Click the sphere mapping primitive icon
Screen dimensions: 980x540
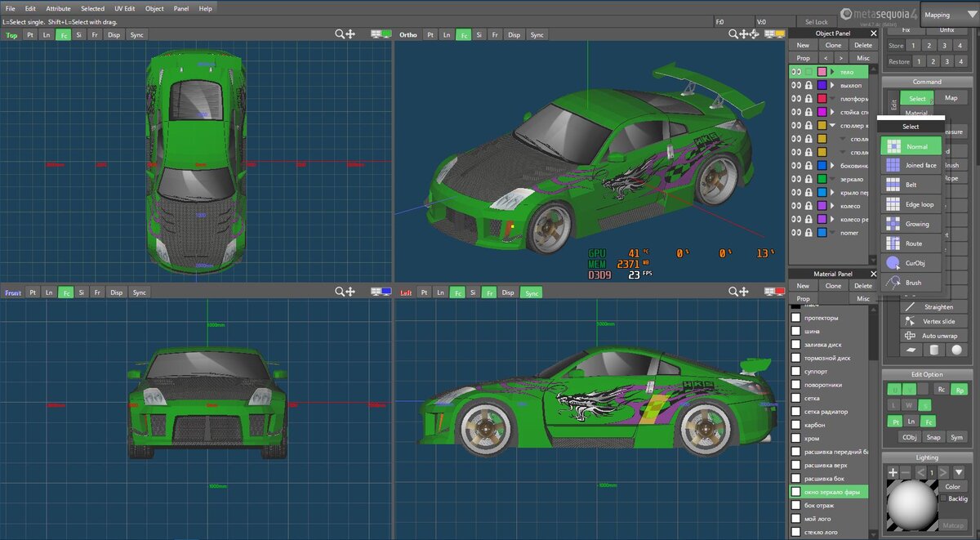(x=956, y=350)
